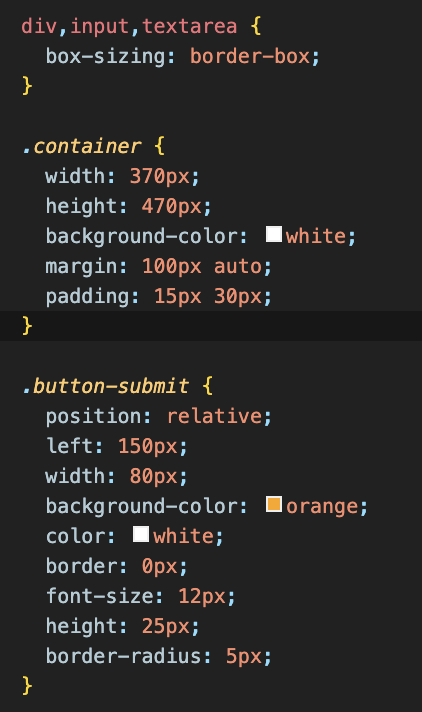
Task: Open the orange color swatch picker
Action: click(x=274, y=504)
